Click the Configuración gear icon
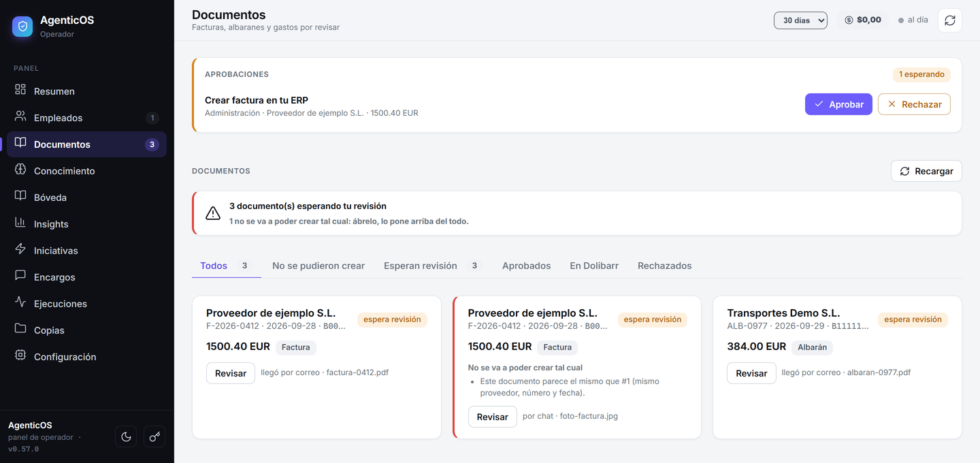The width and height of the screenshot is (980, 463). 20,355
